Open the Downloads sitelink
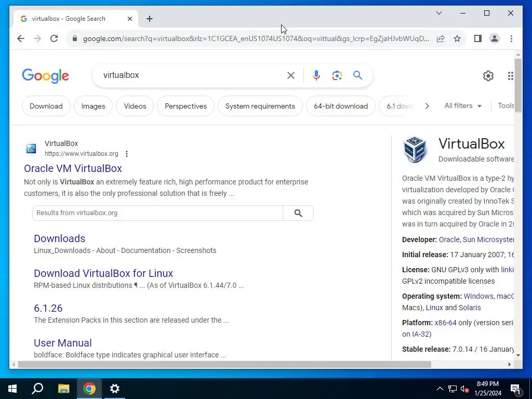Viewport: 532px width, 399px height. (x=59, y=238)
